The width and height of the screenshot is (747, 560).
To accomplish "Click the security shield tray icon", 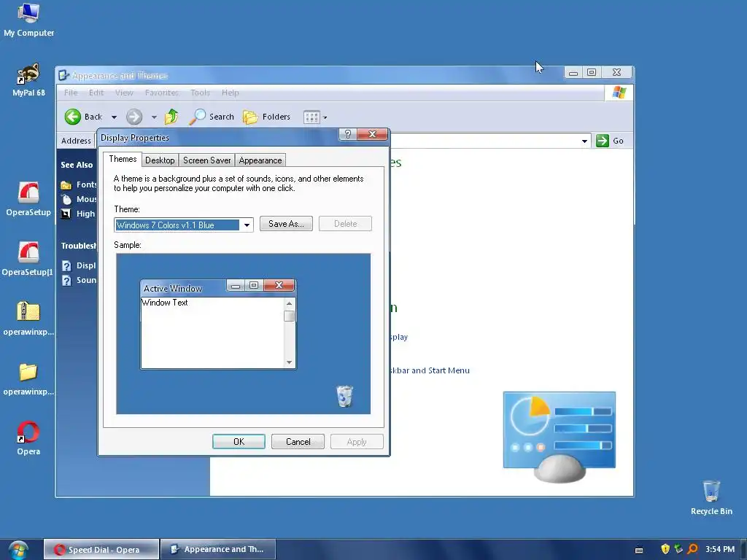I will pos(665,549).
